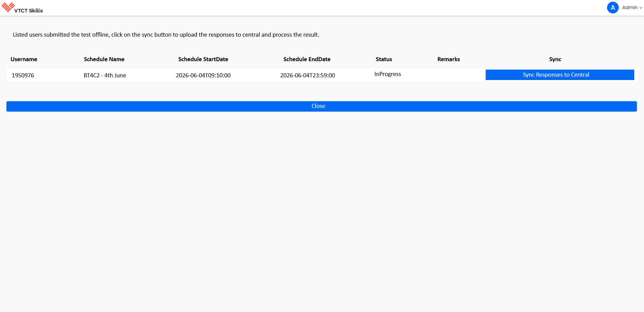Expand the Admin account dropdown
The height and width of the screenshot is (312, 644).
(x=632, y=7)
